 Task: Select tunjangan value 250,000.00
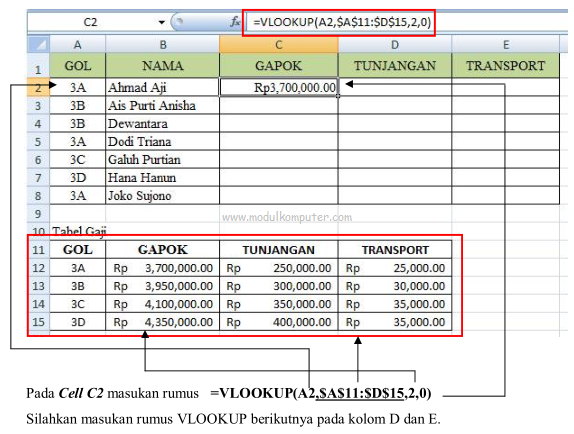pyautogui.click(x=279, y=268)
